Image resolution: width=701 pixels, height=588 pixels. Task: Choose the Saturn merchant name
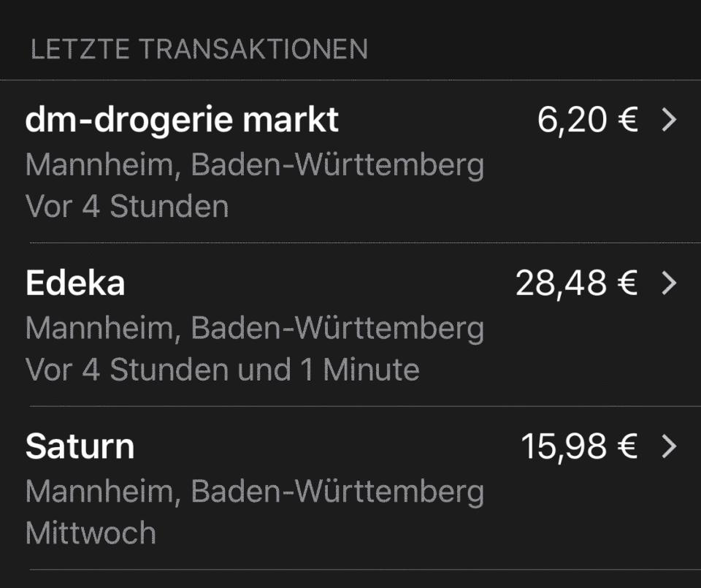click(80, 446)
